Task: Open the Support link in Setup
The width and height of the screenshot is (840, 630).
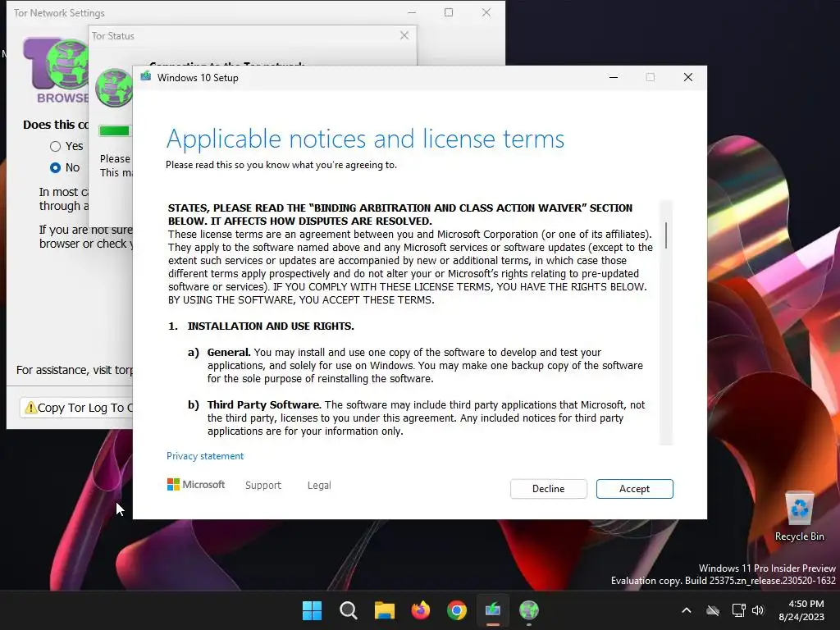Action: point(263,485)
